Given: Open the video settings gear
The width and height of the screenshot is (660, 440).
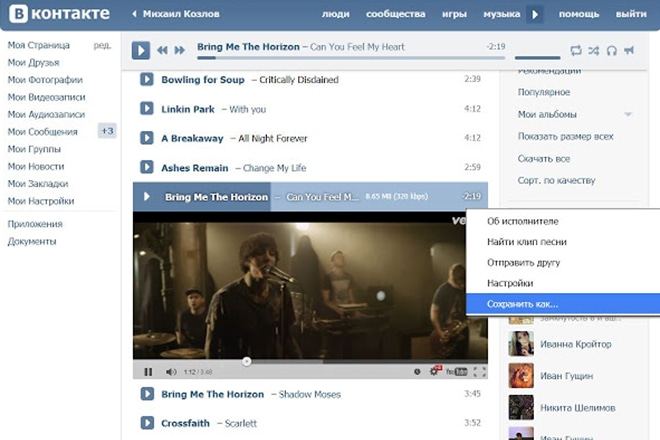Looking at the screenshot, I should (x=434, y=371).
